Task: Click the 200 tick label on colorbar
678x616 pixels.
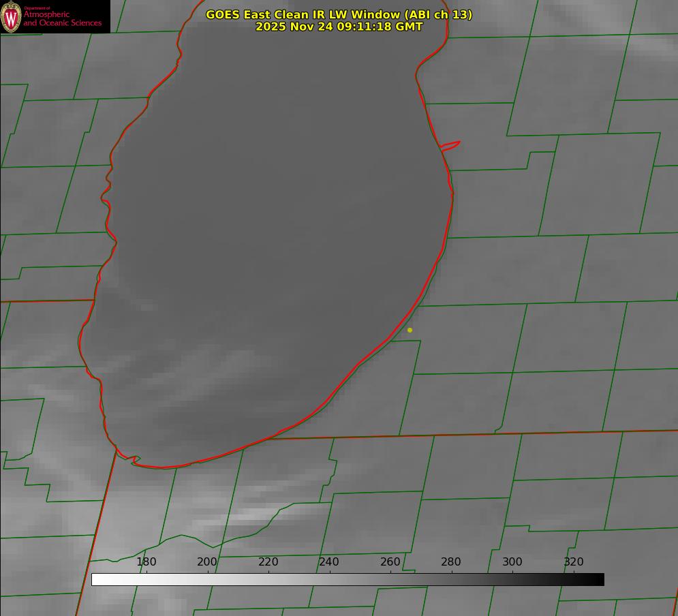Action: 207,562
